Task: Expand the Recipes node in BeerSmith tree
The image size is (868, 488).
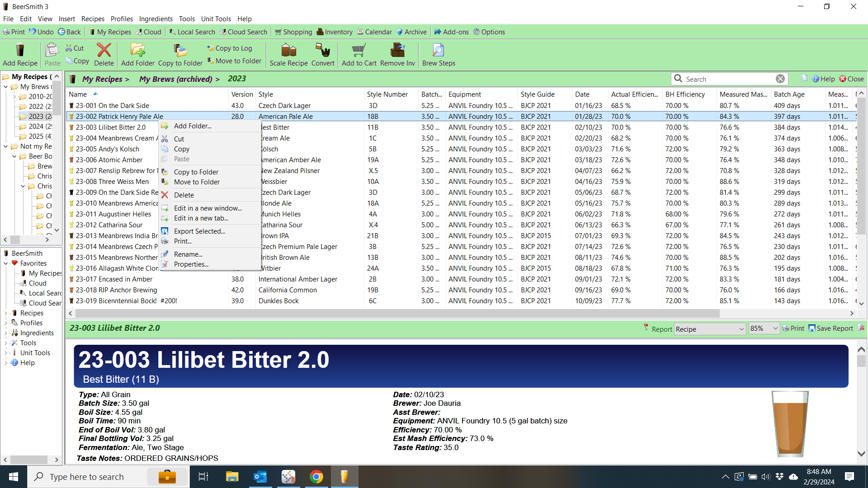Action: click(x=5, y=313)
